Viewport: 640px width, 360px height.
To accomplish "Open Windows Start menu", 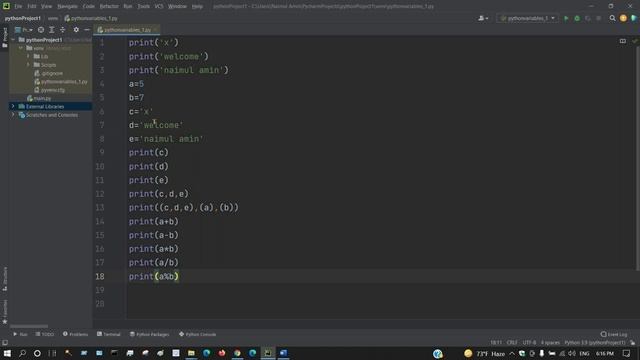I will [x=7, y=353].
